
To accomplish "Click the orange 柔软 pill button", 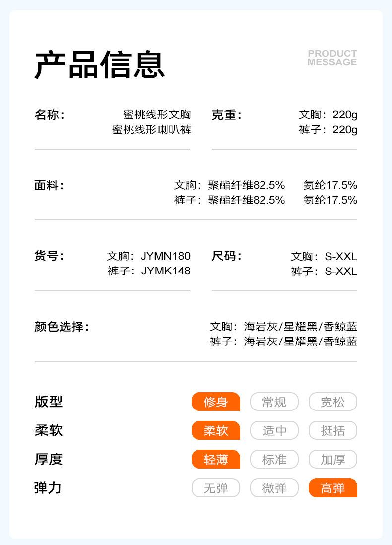I will (216, 430).
